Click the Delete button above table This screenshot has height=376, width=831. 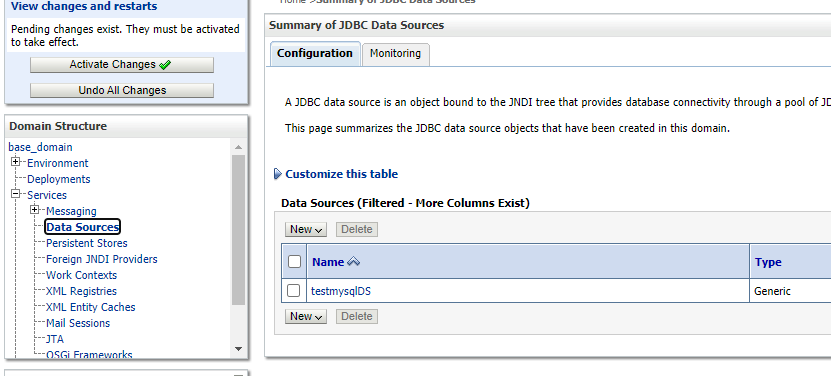tap(357, 229)
